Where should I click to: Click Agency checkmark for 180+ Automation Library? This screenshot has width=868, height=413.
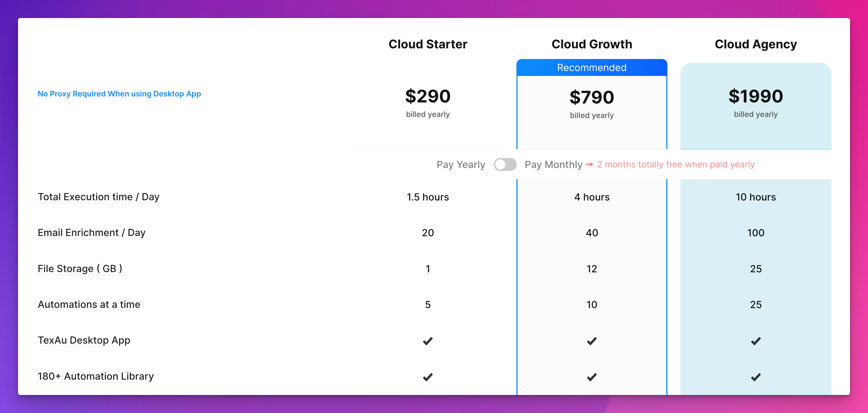(756, 377)
